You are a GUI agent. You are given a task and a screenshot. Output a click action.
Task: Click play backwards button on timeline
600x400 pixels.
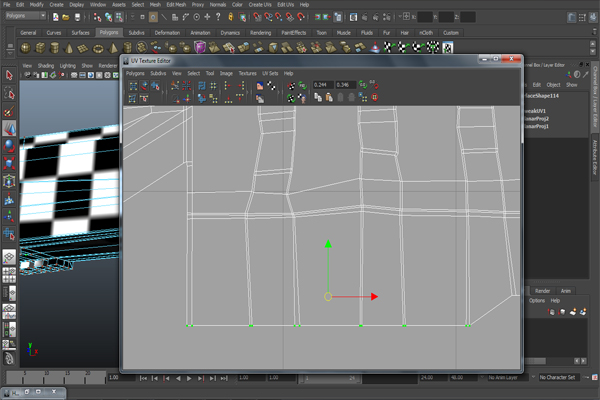point(178,378)
